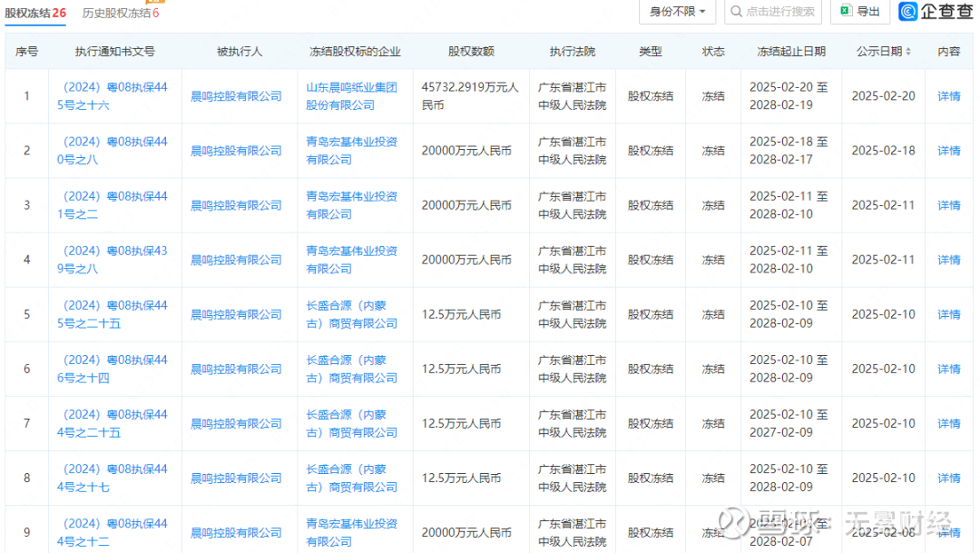
Task: Open 长盛合源 商贸有限公司 in row 8
Action: click(352, 478)
